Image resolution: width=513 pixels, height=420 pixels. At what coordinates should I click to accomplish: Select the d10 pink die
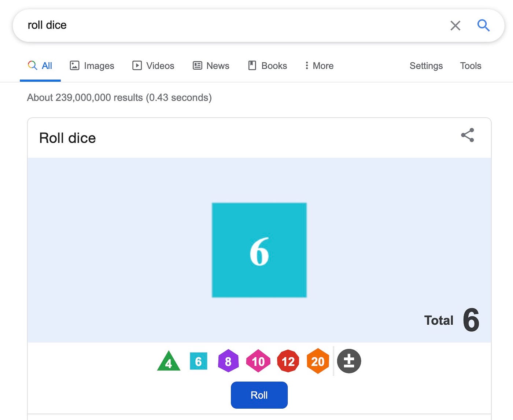tap(258, 361)
